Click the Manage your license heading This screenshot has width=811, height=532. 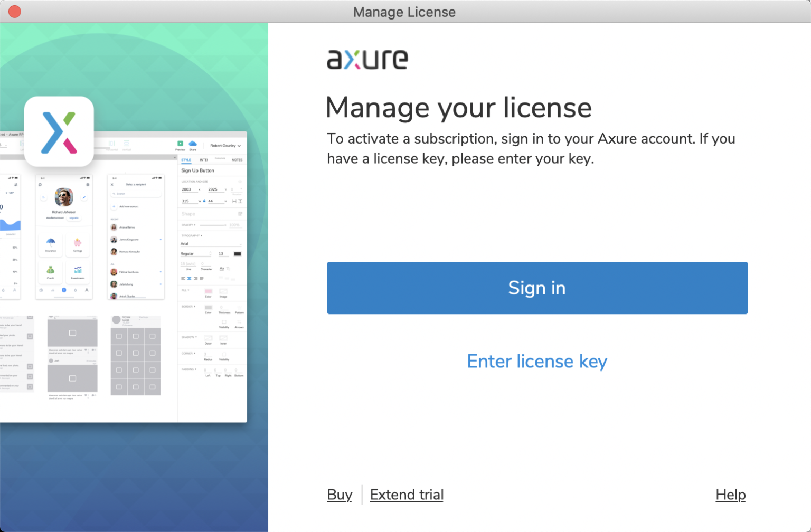458,108
